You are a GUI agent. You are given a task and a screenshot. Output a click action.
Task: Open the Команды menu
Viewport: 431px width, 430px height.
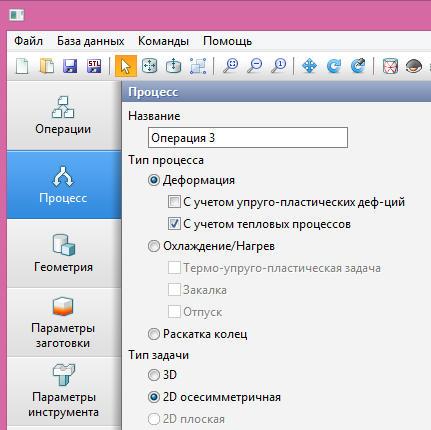(x=163, y=41)
